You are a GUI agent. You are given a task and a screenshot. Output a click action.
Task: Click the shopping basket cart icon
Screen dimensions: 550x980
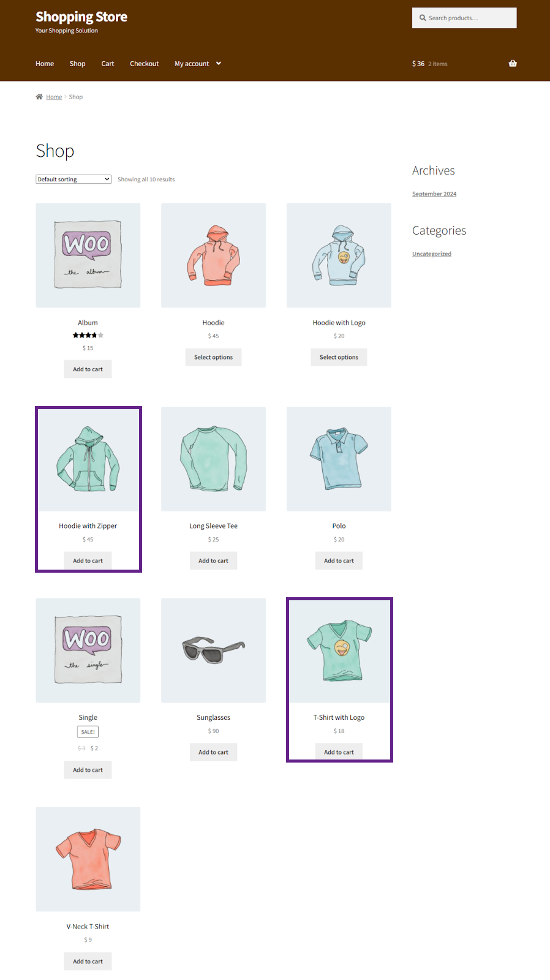point(513,64)
